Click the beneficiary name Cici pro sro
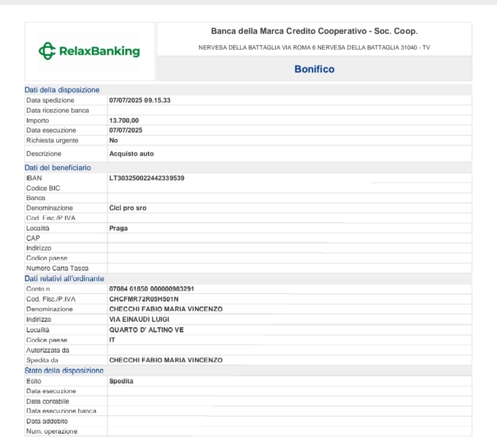Viewport: 497px width, 448px height. pos(128,208)
